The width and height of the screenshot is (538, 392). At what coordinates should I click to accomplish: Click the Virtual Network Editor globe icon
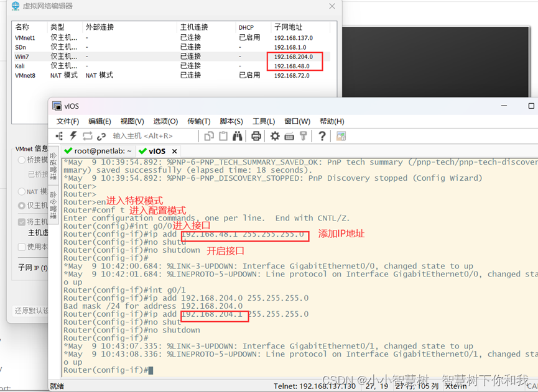tap(16, 6)
